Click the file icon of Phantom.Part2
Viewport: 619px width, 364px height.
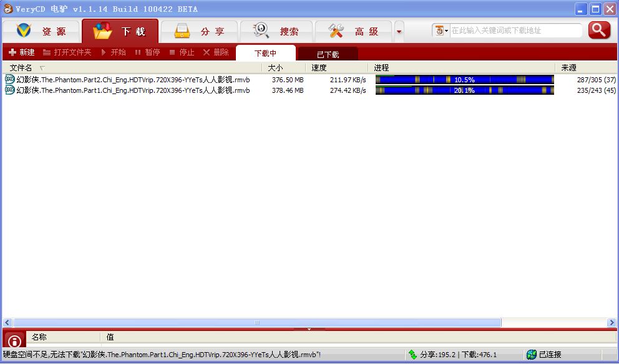(x=10, y=80)
